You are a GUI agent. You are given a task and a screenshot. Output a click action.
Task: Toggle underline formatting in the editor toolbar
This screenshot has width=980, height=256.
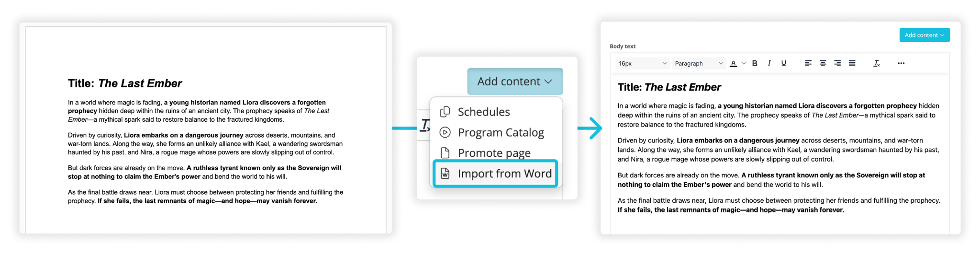tap(783, 63)
